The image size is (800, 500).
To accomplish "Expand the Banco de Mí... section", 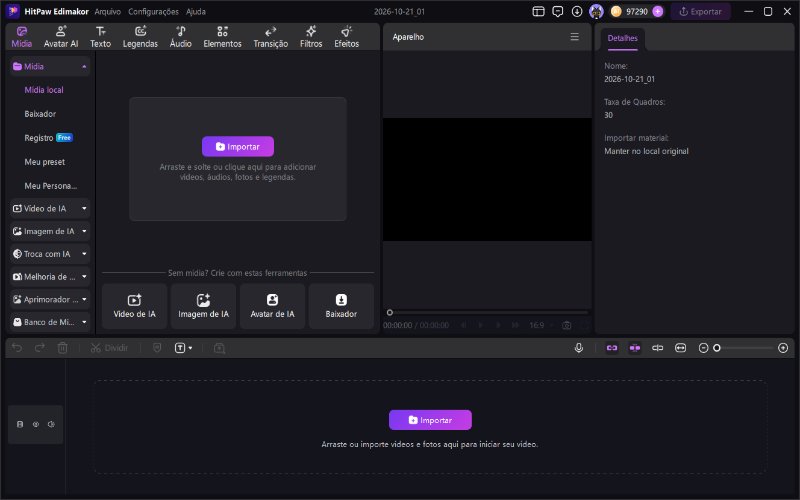I will pos(49,322).
